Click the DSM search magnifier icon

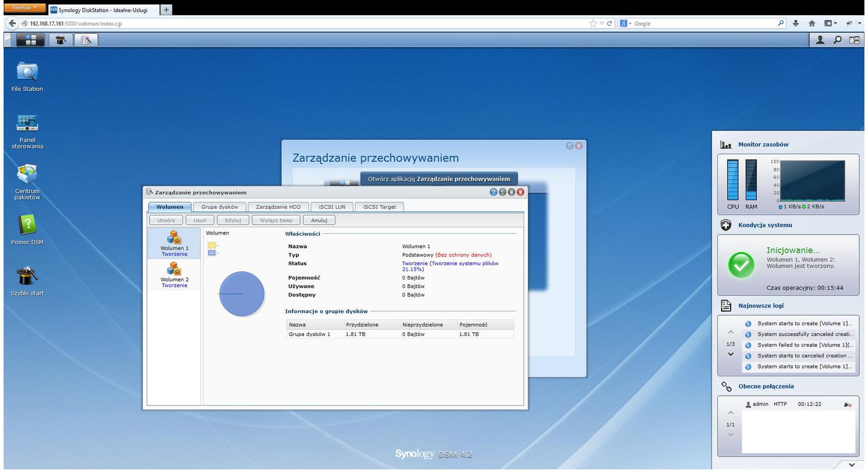click(838, 40)
